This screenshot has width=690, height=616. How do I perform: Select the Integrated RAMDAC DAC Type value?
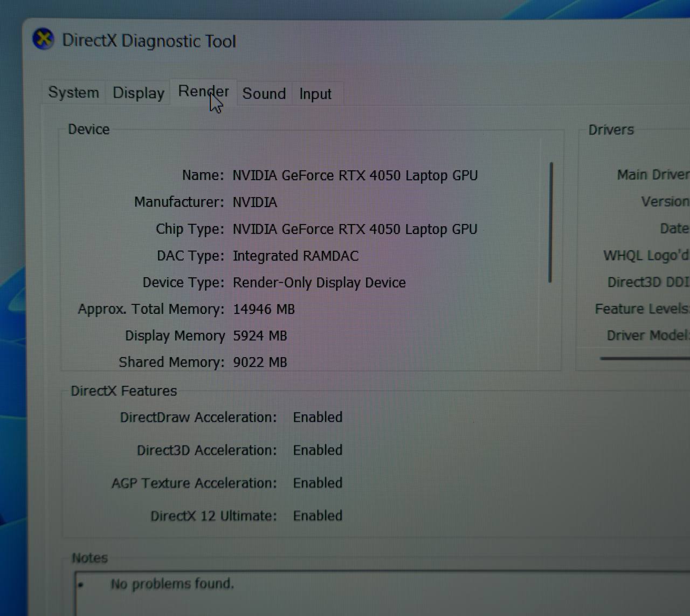(296, 256)
